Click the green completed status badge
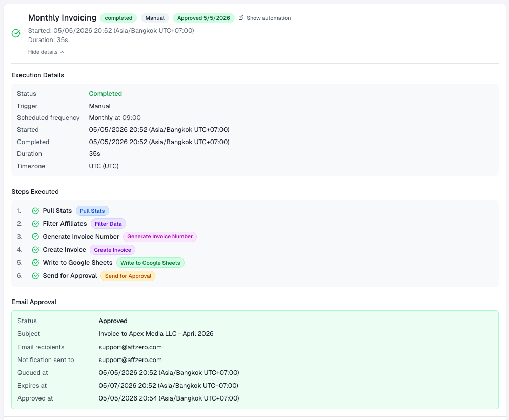Image resolution: width=509 pixels, height=420 pixels. 118,18
